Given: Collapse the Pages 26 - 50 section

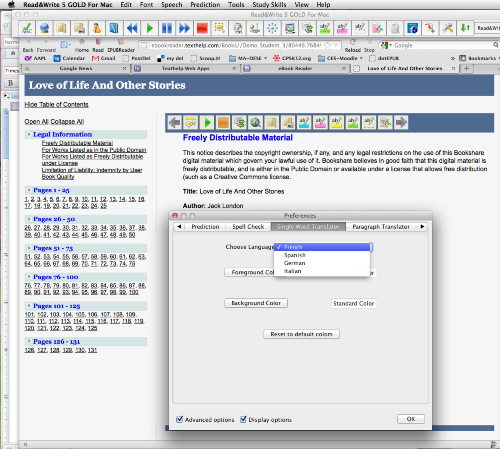Looking at the screenshot, I should (x=29, y=219).
